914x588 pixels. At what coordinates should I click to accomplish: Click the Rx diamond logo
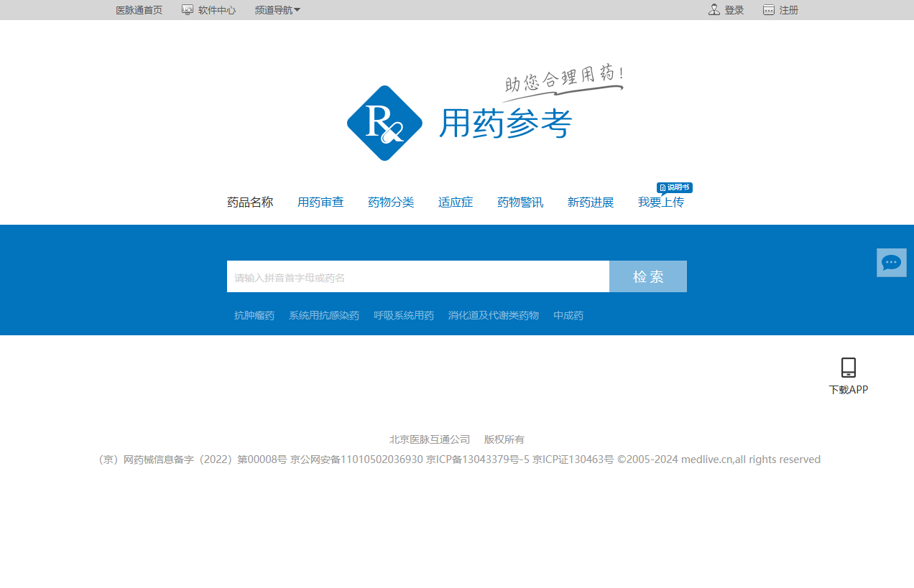click(384, 122)
